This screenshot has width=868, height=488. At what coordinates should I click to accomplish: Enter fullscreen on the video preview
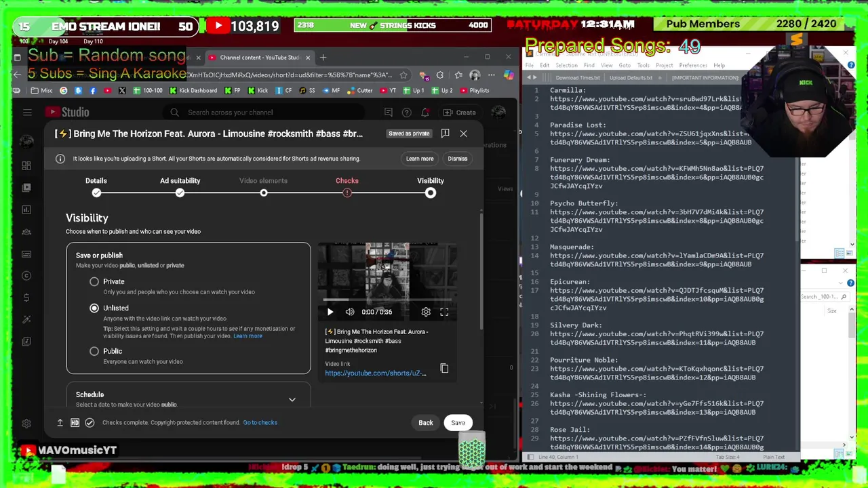point(444,312)
